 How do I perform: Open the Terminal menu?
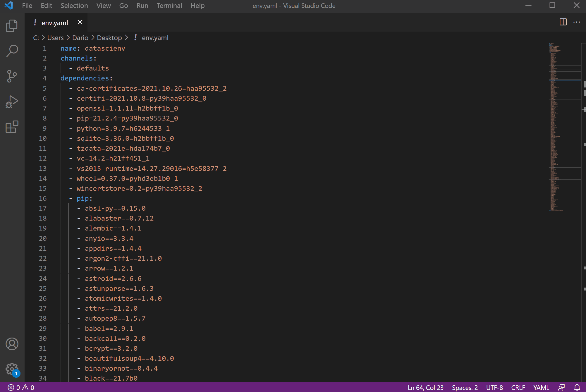click(169, 6)
